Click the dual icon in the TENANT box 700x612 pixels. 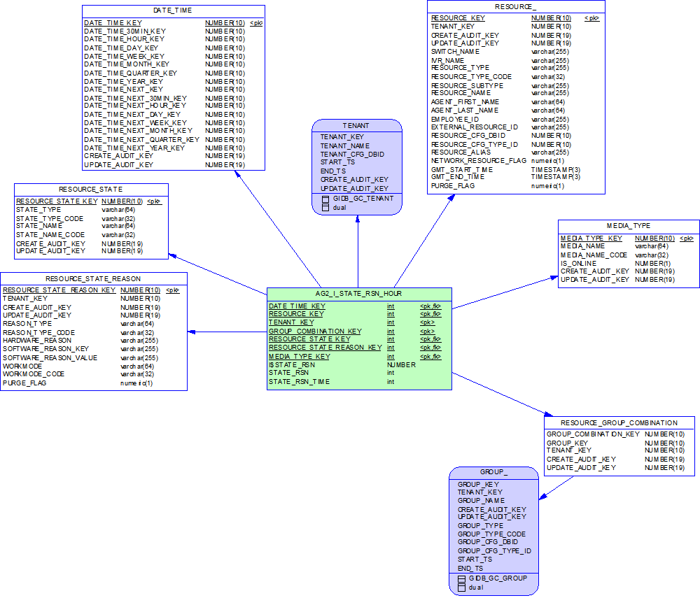tap(325, 208)
